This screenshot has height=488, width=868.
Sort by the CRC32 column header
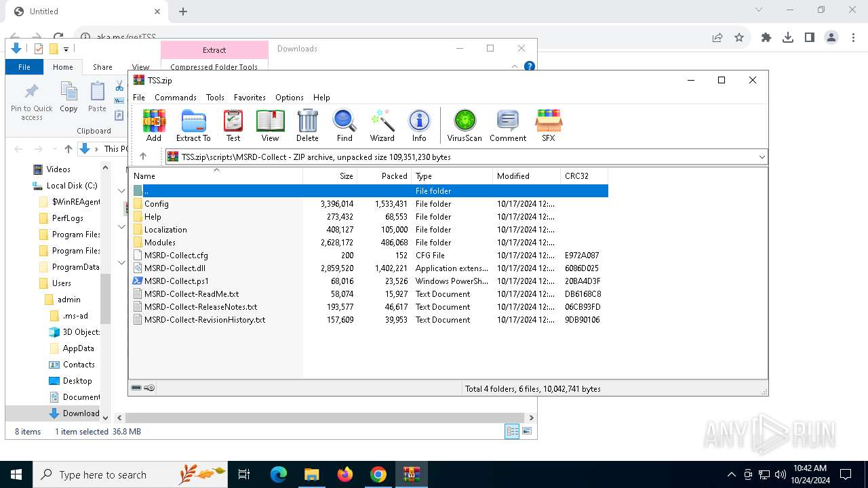(x=584, y=176)
